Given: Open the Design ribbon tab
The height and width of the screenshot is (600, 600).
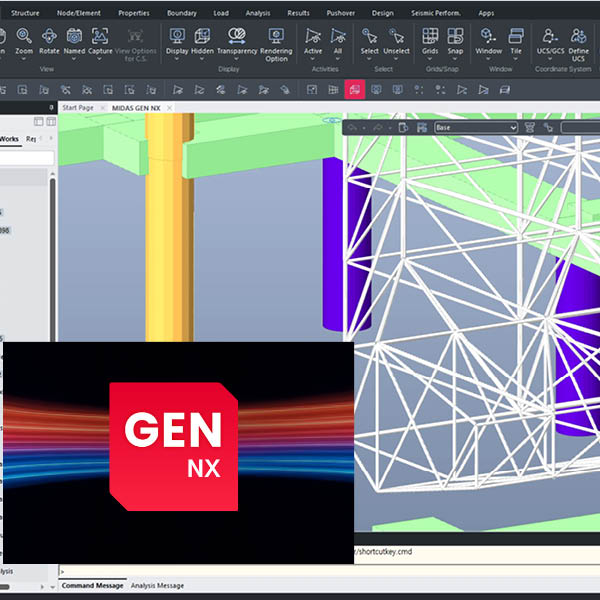Looking at the screenshot, I should click(382, 13).
